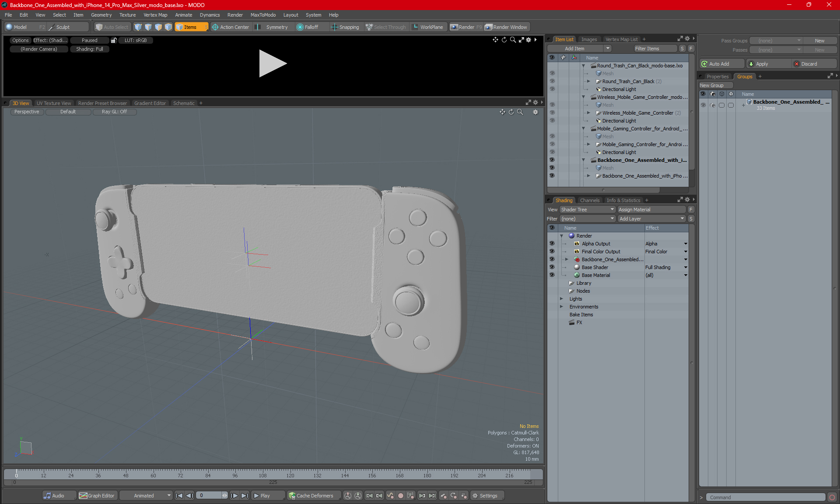Click the preview panel zoom magnifier icon
Image resolution: width=840 pixels, height=504 pixels.
point(513,40)
